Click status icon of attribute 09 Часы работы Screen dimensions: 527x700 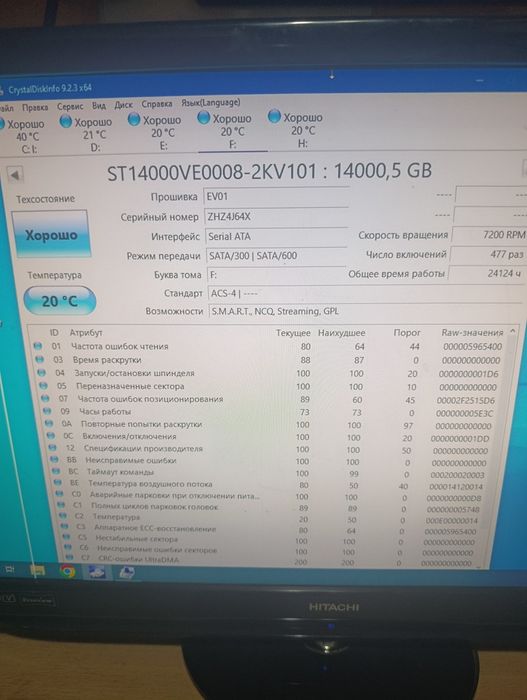(46, 411)
